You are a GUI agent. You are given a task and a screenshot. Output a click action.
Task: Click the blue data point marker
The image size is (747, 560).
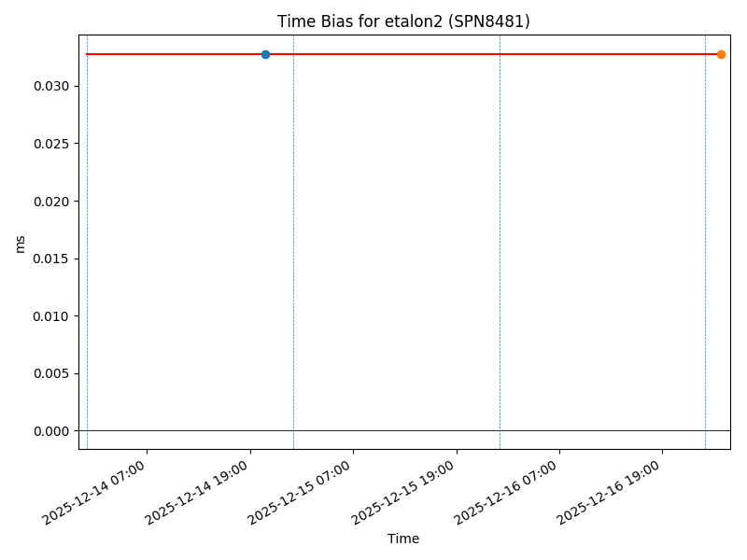[265, 54]
